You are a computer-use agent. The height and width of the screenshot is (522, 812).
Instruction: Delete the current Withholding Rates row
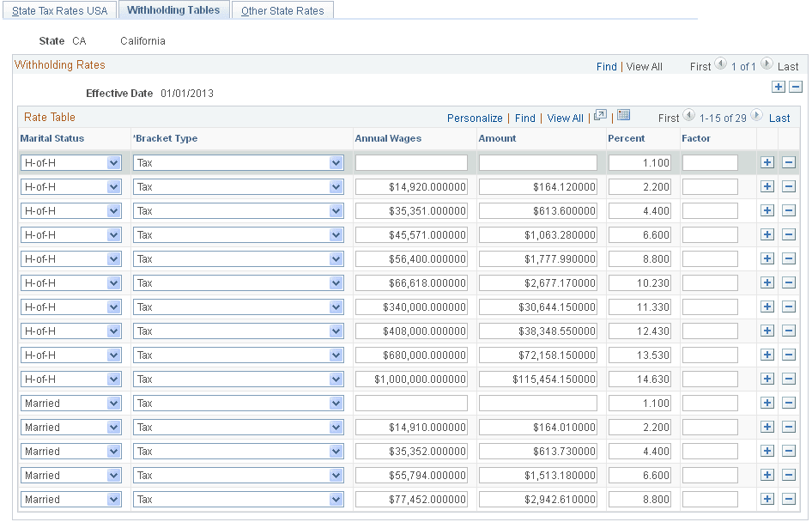click(x=796, y=87)
